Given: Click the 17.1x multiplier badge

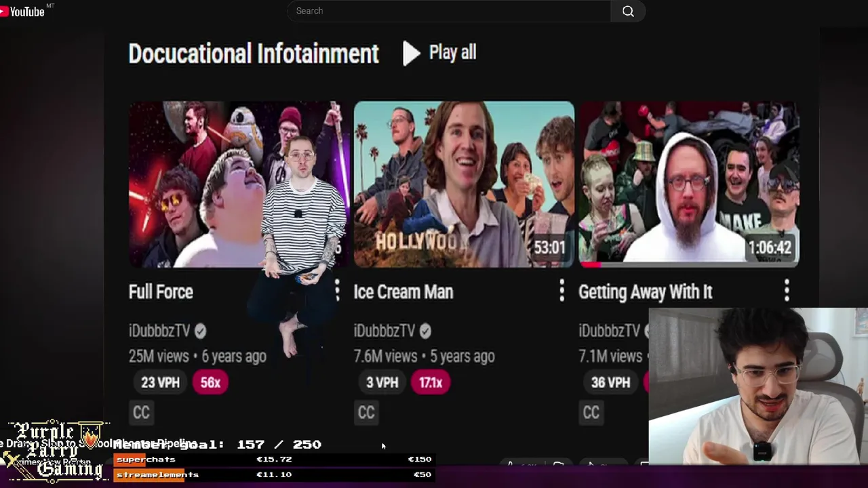Looking at the screenshot, I should [431, 382].
